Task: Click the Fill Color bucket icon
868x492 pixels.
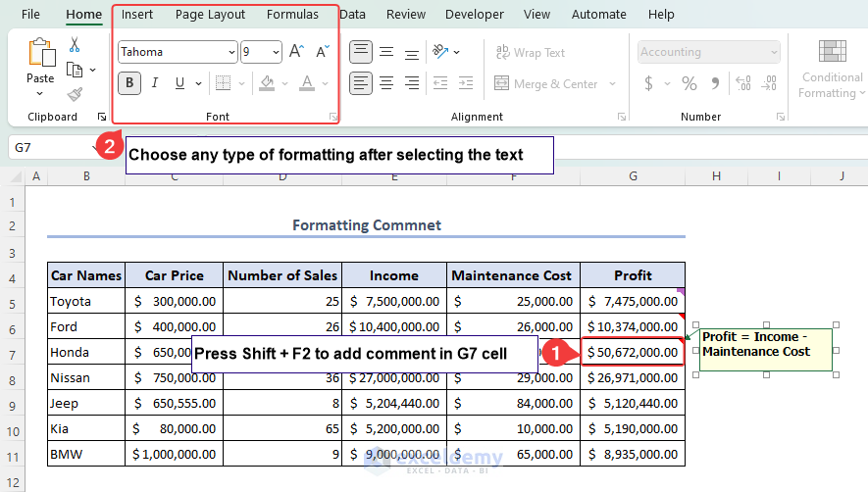Action: (x=268, y=83)
